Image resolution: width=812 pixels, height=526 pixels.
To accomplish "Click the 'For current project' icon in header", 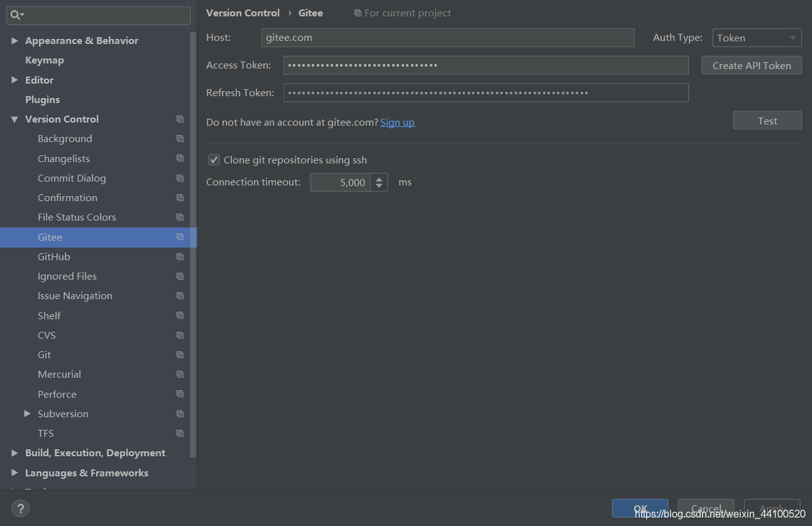I will click(358, 13).
